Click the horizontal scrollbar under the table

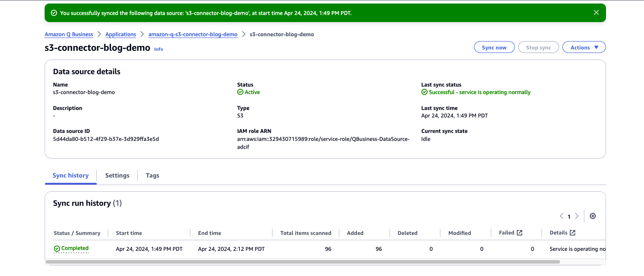click(303, 262)
